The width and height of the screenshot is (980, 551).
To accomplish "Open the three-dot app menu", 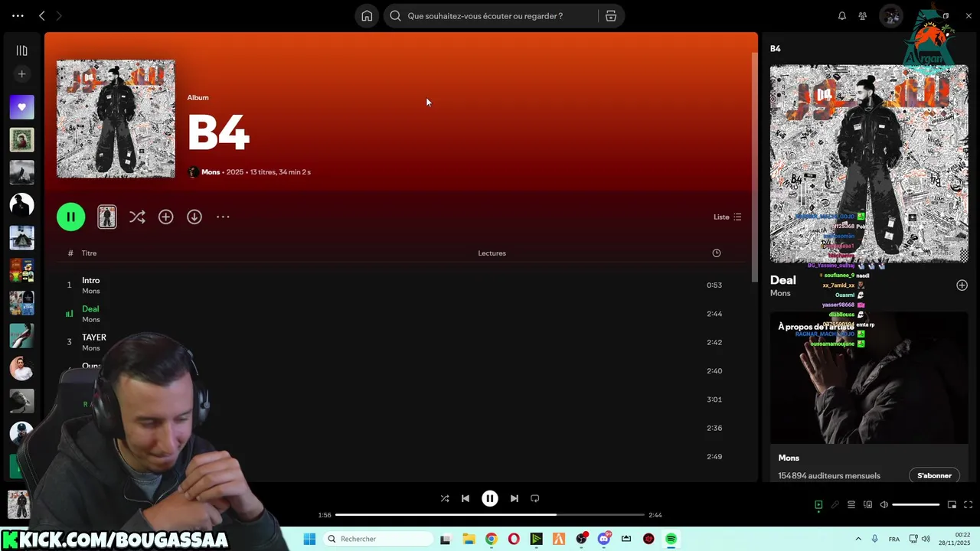I will (x=18, y=16).
